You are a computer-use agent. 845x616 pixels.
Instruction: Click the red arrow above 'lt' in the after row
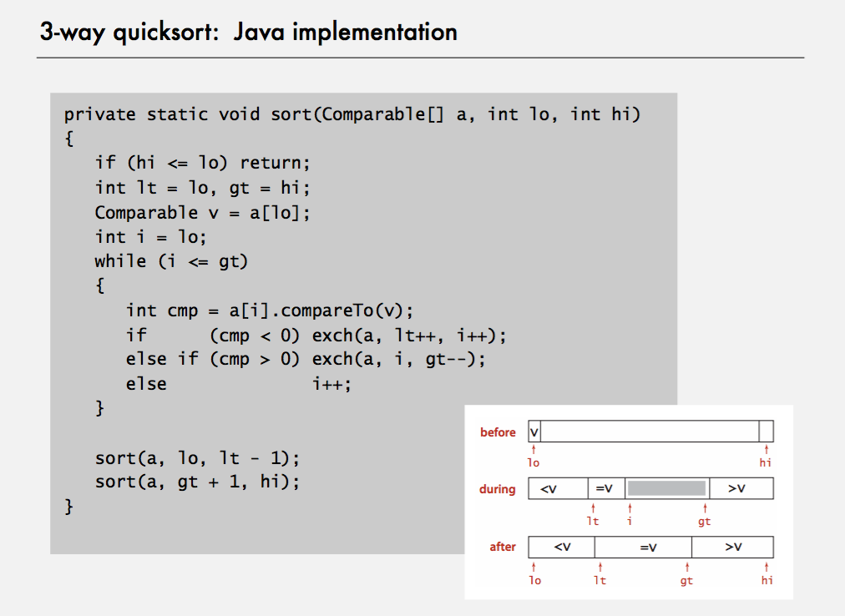click(600, 567)
